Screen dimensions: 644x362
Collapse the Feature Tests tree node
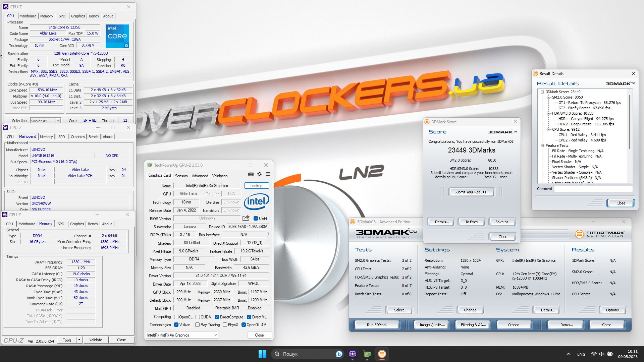pyautogui.click(x=542, y=145)
